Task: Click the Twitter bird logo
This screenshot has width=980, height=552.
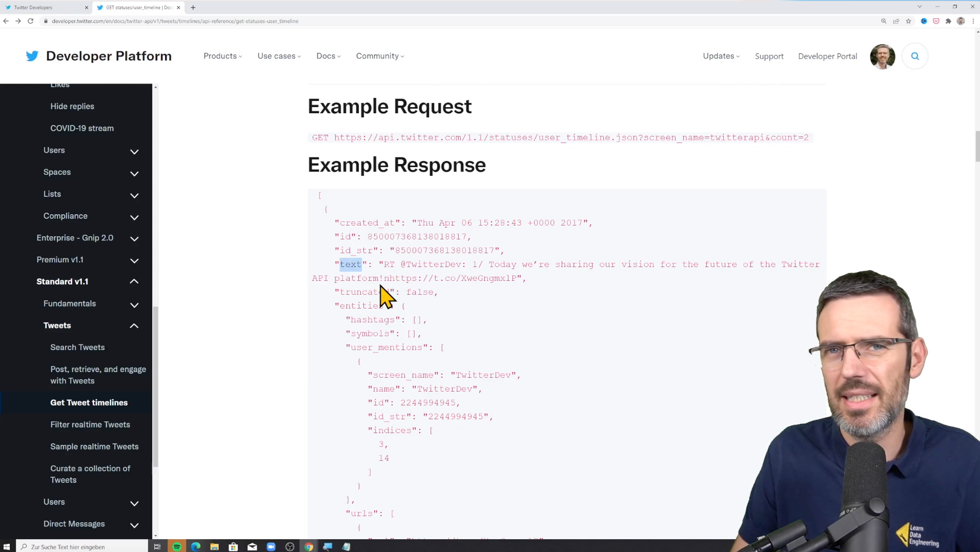Action: coord(32,56)
